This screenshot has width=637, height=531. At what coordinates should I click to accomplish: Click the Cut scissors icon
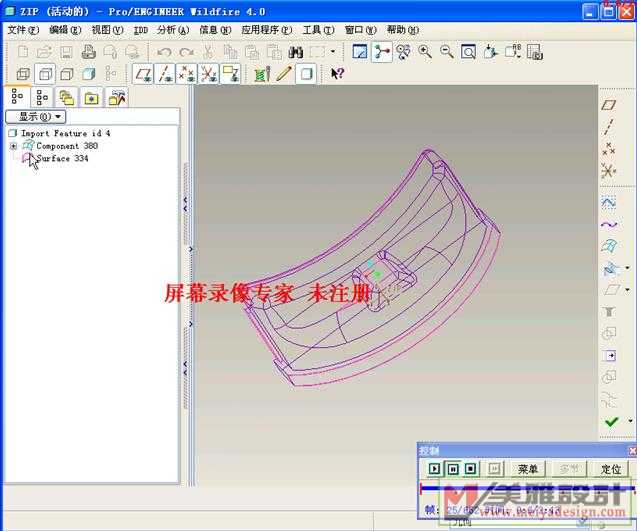pyautogui.click(x=208, y=52)
